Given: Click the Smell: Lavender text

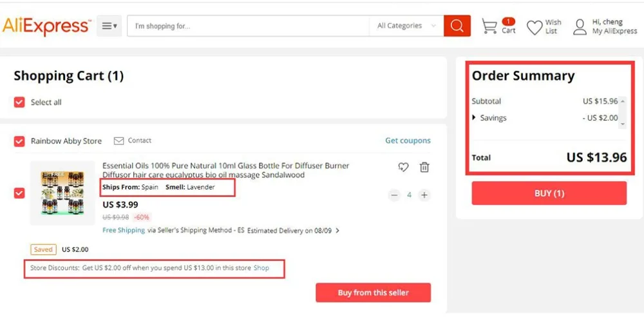Looking at the screenshot, I should [190, 187].
